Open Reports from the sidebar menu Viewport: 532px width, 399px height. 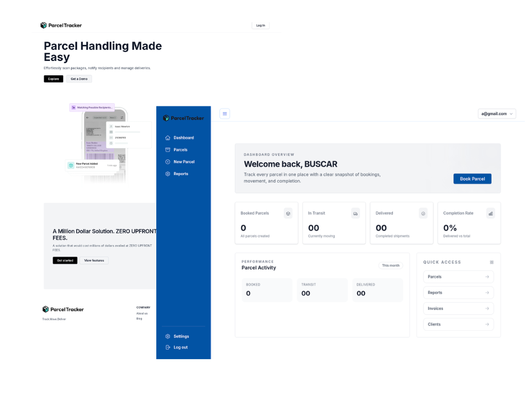click(x=181, y=173)
